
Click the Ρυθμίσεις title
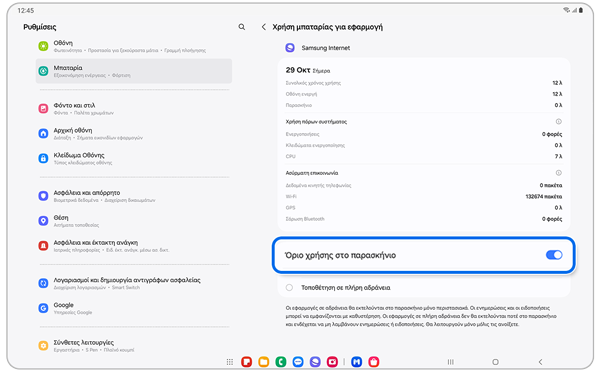coord(40,27)
